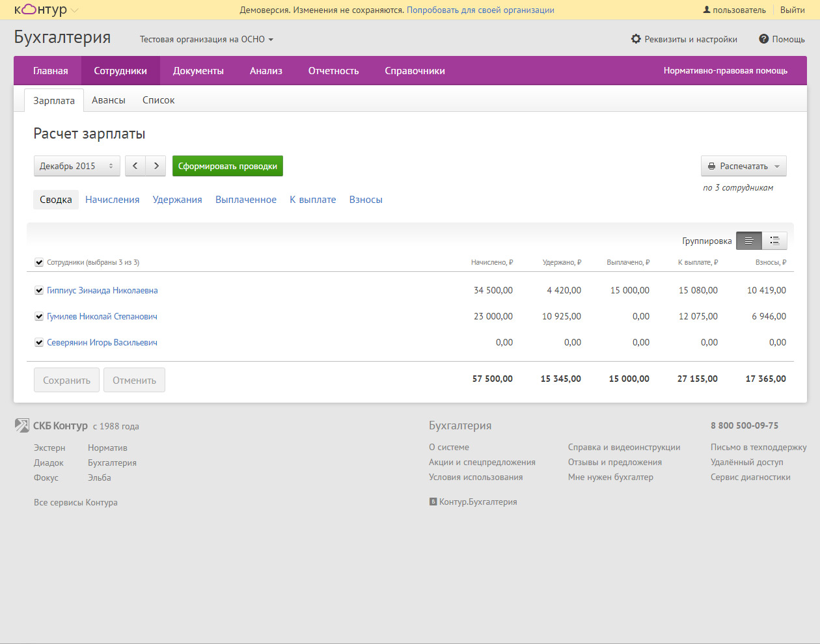Switch to flat list grouping view icon
Screen dimensions: 820x644
click(749, 241)
